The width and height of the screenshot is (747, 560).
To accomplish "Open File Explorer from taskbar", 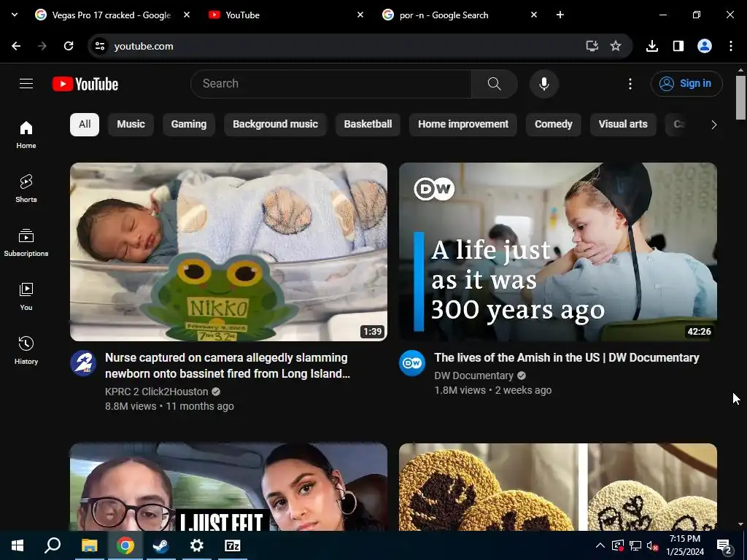I will pos(89,545).
